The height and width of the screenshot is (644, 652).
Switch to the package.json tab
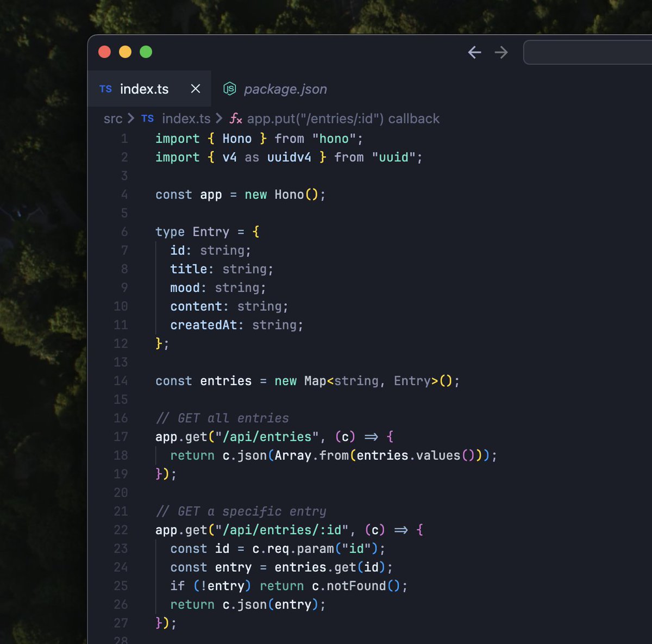click(285, 89)
